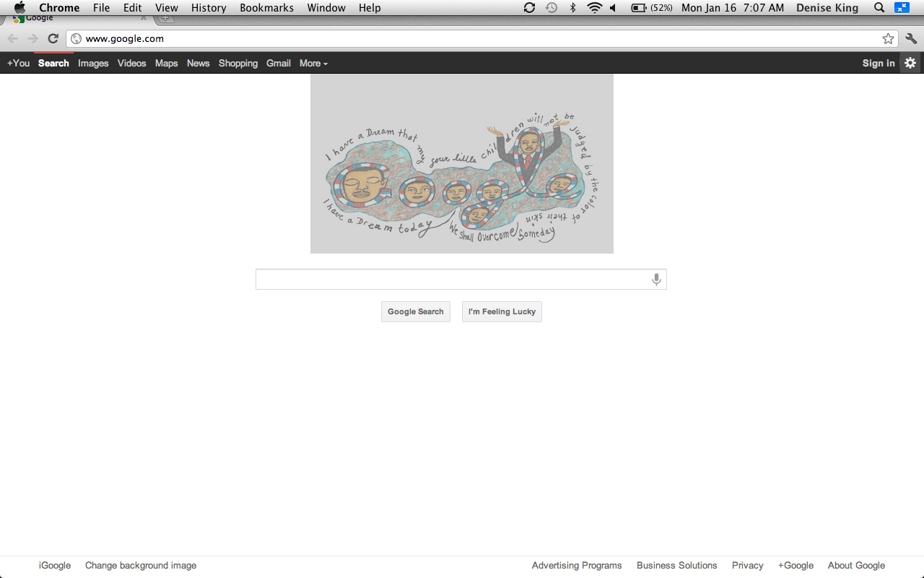The width and height of the screenshot is (924, 578).
Task: Expand the More dropdown in Google bar
Action: point(313,64)
